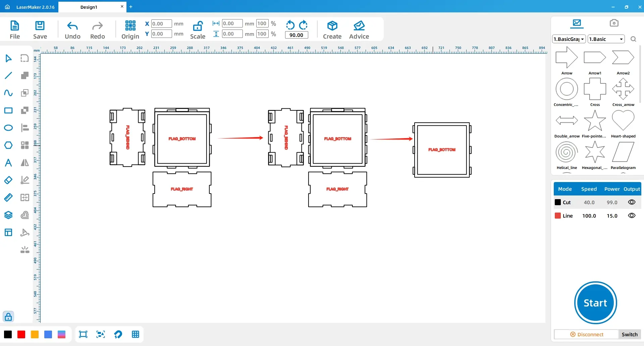Select the straight line drawing tool
The image size is (644, 346).
pyautogui.click(x=8, y=75)
